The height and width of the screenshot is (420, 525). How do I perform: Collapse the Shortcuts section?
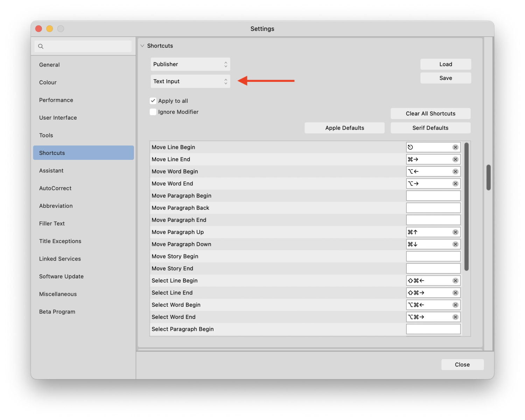coord(142,46)
